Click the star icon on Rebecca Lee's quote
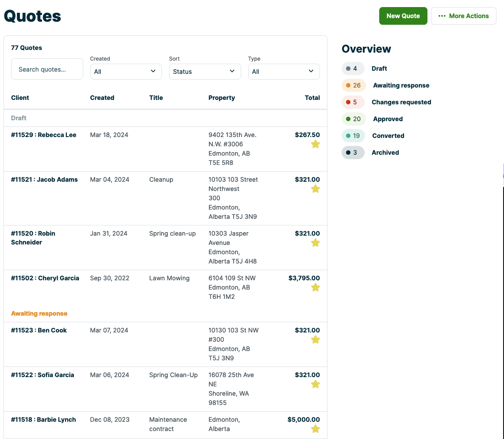The image size is (504, 439). click(x=315, y=144)
